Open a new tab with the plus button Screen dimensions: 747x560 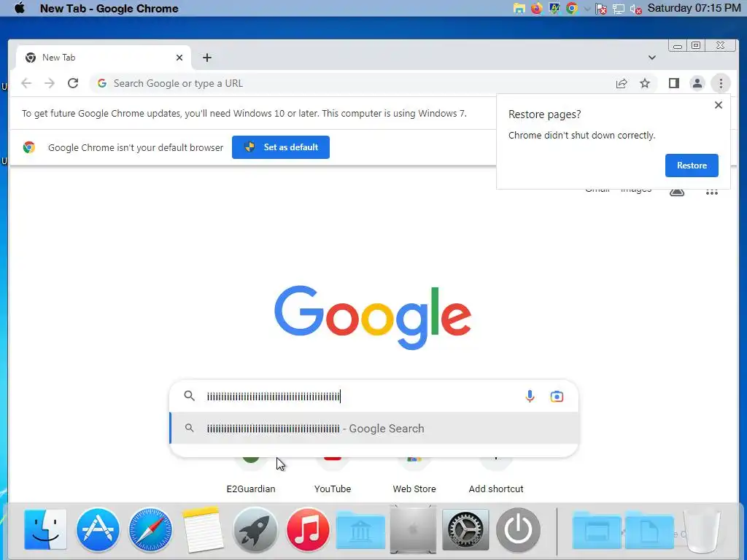(206, 58)
